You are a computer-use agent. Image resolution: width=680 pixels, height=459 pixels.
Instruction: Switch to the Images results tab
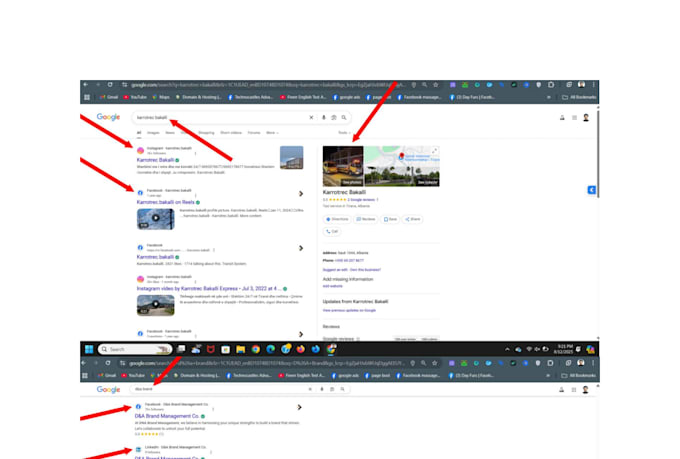153,133
